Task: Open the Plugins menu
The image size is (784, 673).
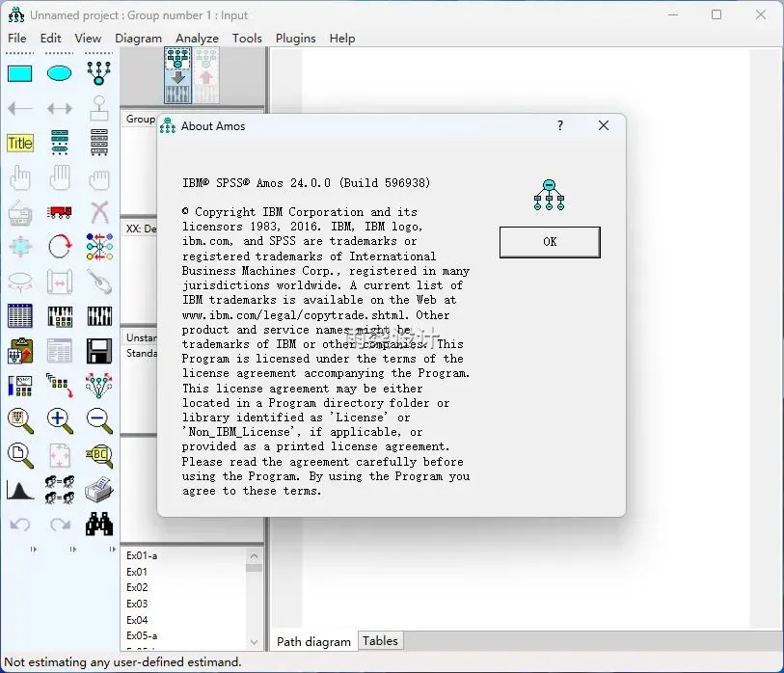Action: pos(295,38)
